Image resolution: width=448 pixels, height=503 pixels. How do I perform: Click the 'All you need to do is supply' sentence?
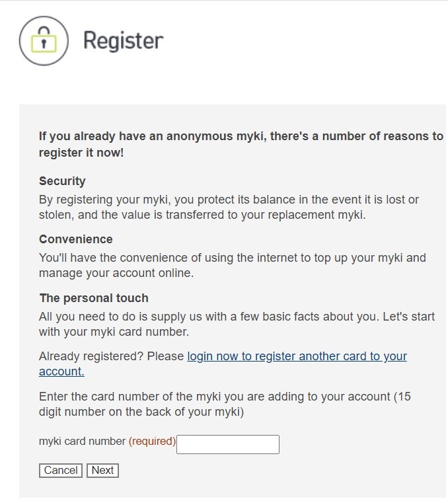tap(237, 317)
